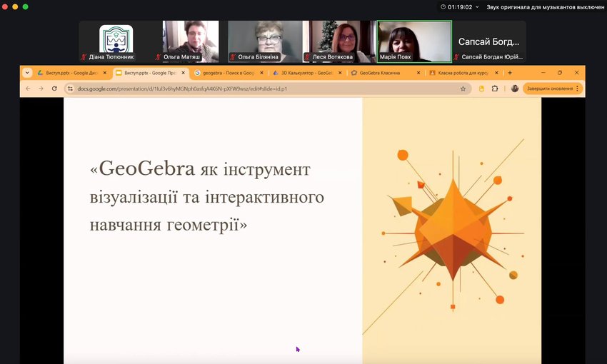Close the 3D Калькулятор tab
Viewport: 607px width, 364px height.
340,73
